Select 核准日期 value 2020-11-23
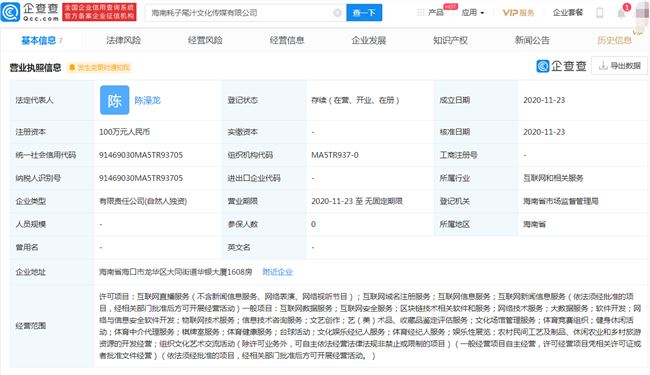The height and width of the screenshot is (375, 650). 544,132
